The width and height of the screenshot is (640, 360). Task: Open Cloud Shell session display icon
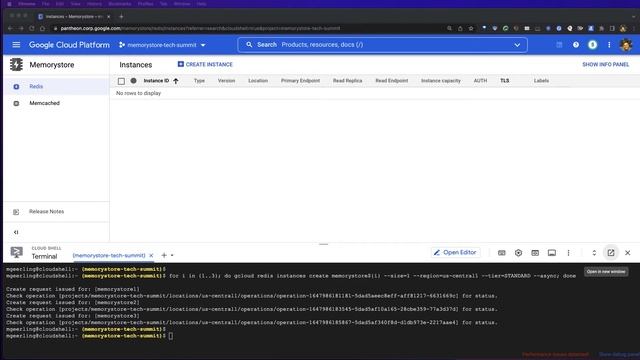pyautogui.click(x=552, y=253)
